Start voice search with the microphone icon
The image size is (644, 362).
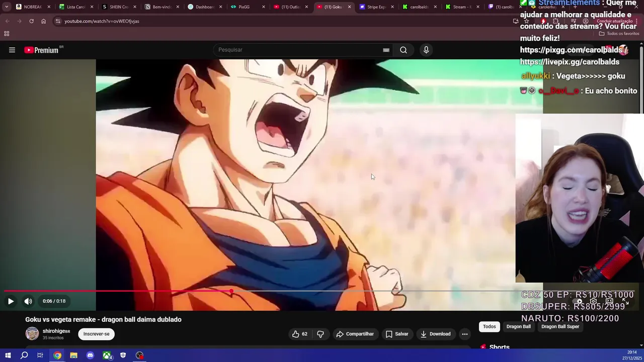[426, 50]
